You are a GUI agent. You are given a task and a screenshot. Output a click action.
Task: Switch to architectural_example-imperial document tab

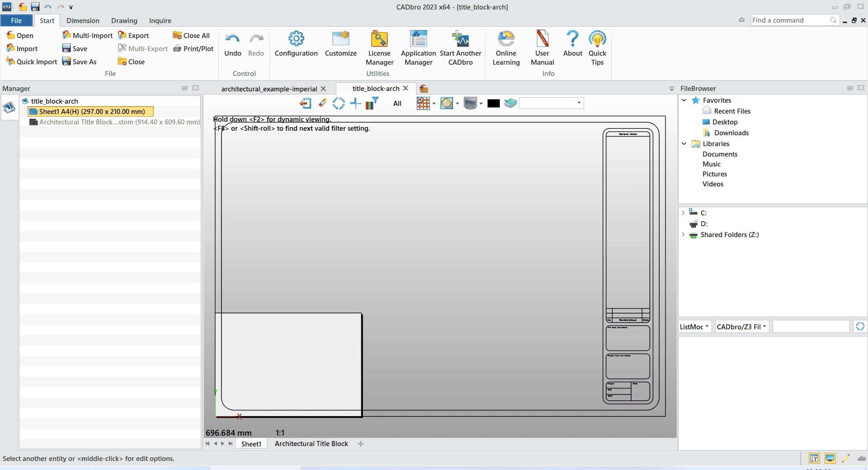tap(269, 89)
